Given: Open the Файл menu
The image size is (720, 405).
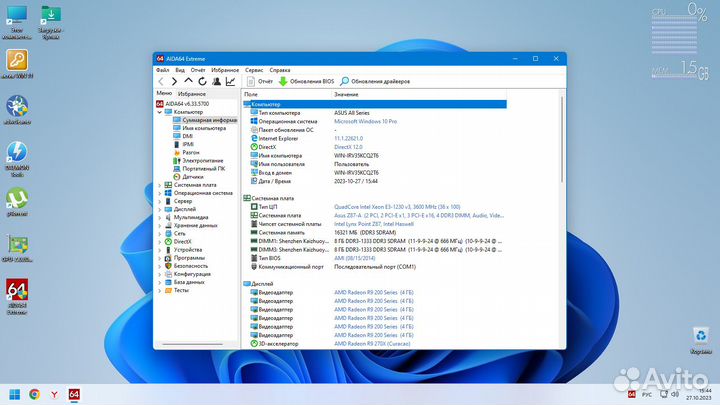Looking at the screenshot, I should click(163, 70).
